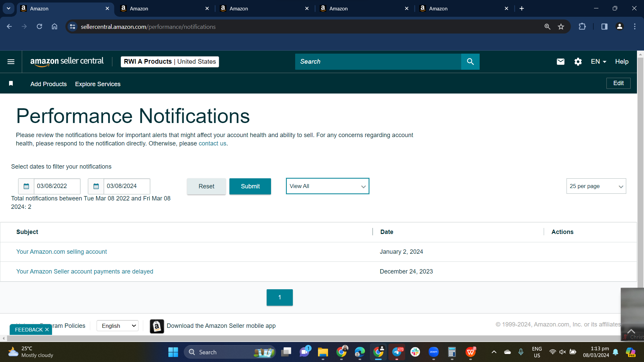Open the end date calendar picker
Image resolution: width=644 pixels, height=362 pixels.
coord(96,186)
